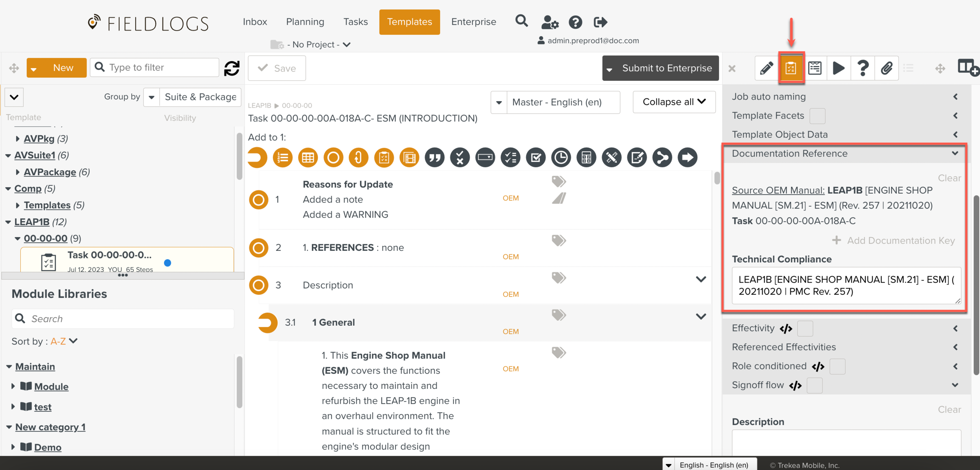Add a table block icon
Image resolution: width=980 pixels, height=470 pixels.
(x=308, y=158)
